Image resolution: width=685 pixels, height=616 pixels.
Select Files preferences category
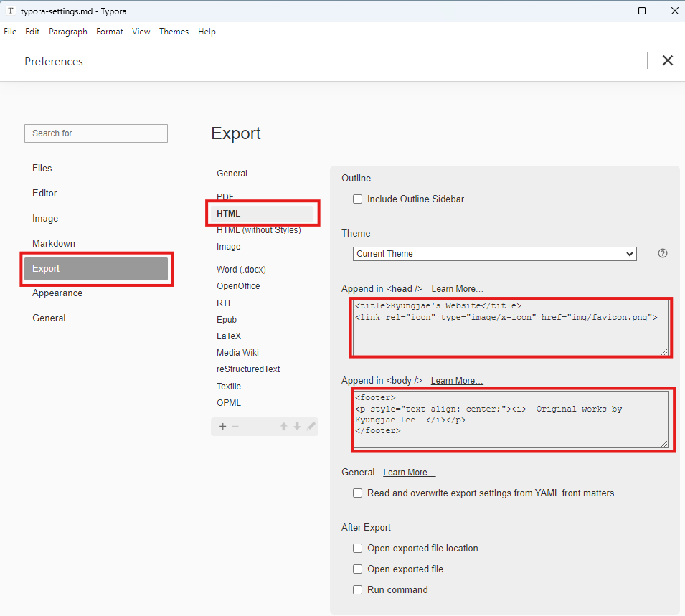pos(42,169)
